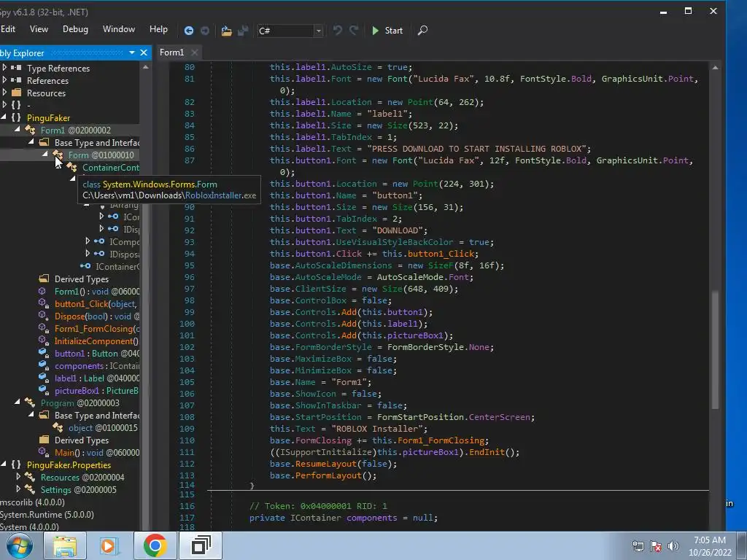747x560 pixels.
Task: Select the ContainerCont tree item
Action: click(x=111, y=168)
